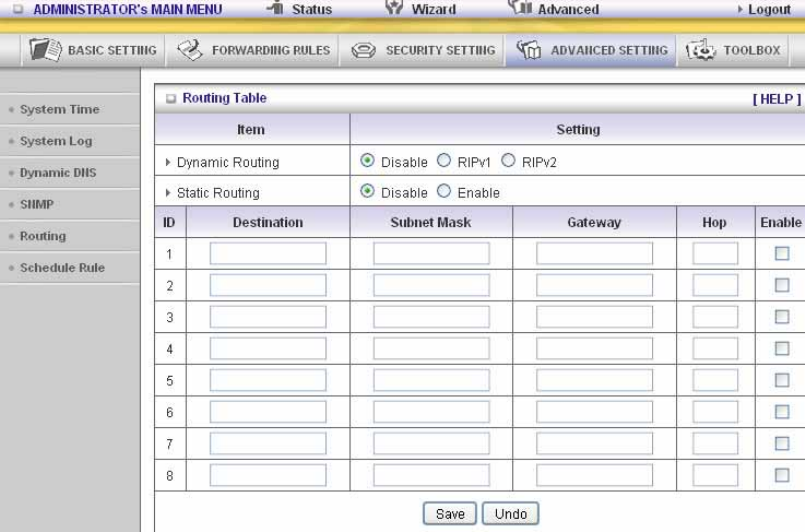
Task: Click the Destination column header
Action: click(x=267, y=222)
